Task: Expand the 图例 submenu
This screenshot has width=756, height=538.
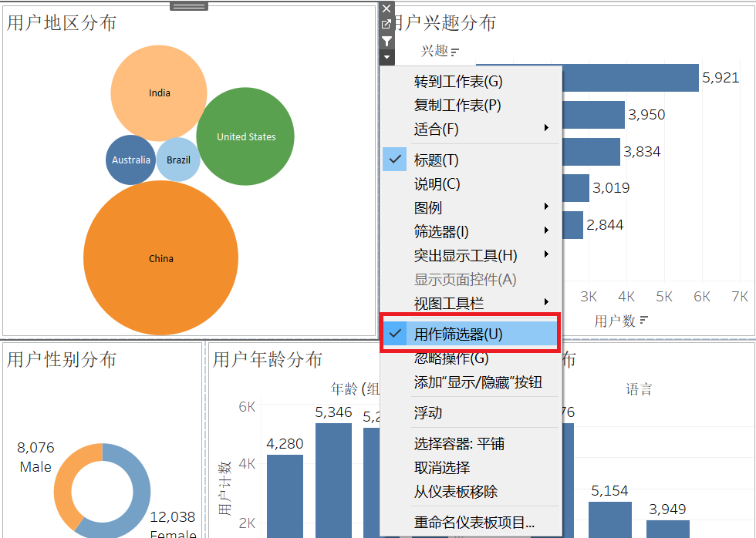Action: 471,207
